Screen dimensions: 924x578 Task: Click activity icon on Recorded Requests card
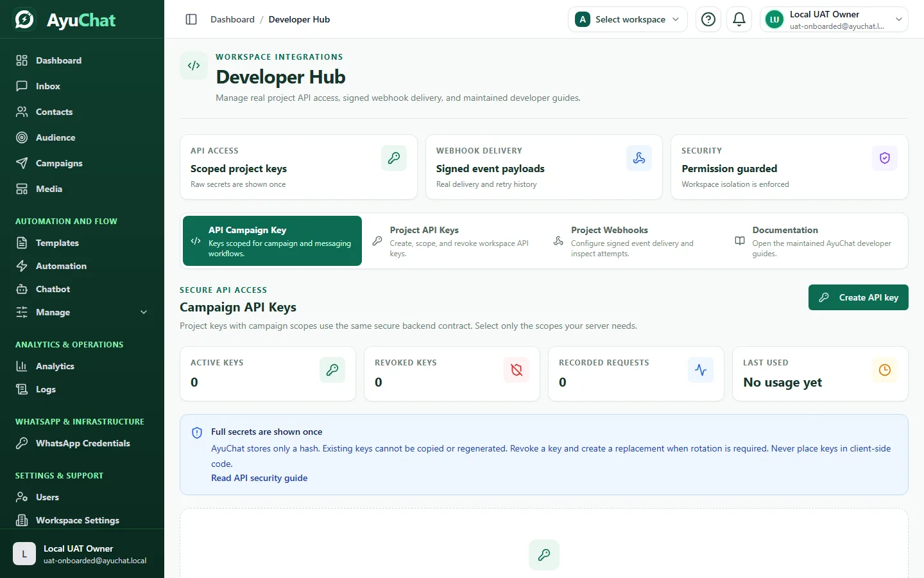click(x=701, y=370)
